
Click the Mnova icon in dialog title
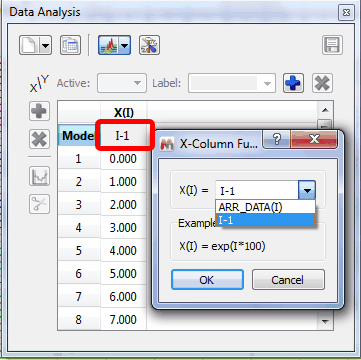pos(167,144)
